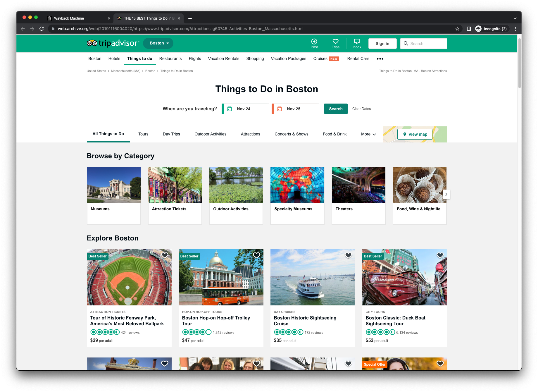Click the TripAdvisor owl logo
The height and width of the screenshot is (392, 538).
coord(92,43)
